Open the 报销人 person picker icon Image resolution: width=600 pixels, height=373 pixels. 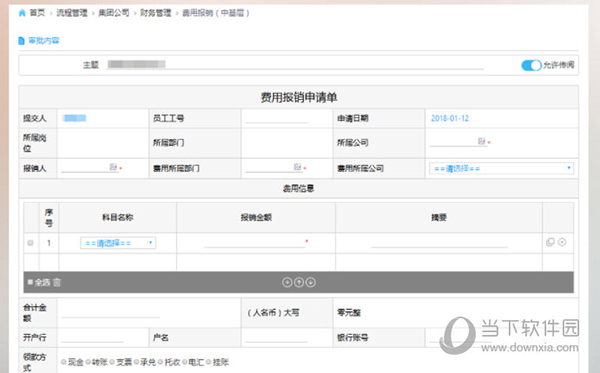pos(113,167)
